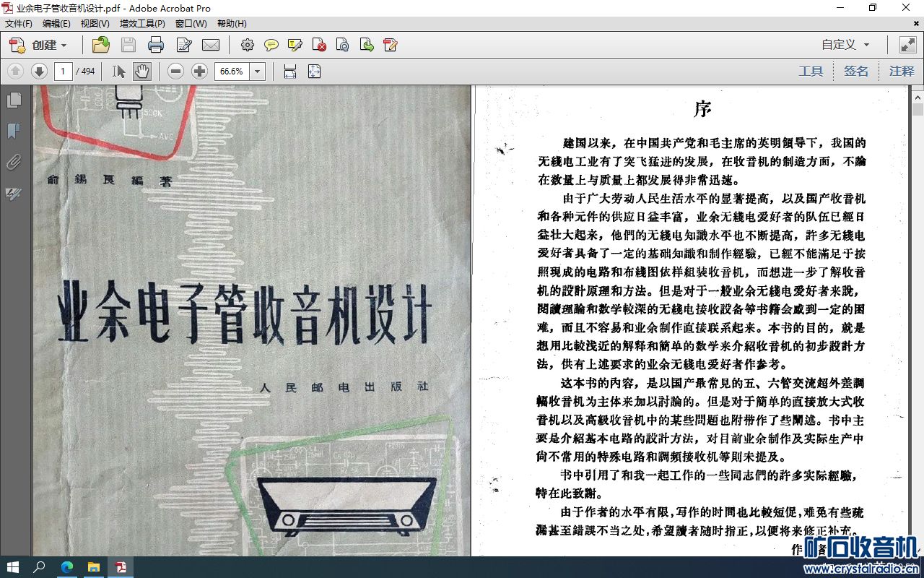Viewport: 924px width, 578px height.
Task: Toggle fit-to-width scrolling page mode
Action: click(290, 71)
